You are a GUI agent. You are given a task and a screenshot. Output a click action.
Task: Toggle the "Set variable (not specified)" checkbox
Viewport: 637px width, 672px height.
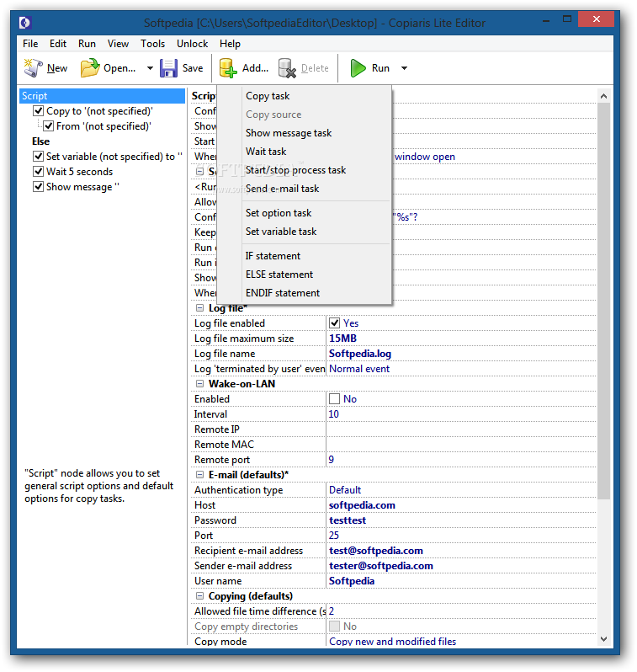(38, 157)
